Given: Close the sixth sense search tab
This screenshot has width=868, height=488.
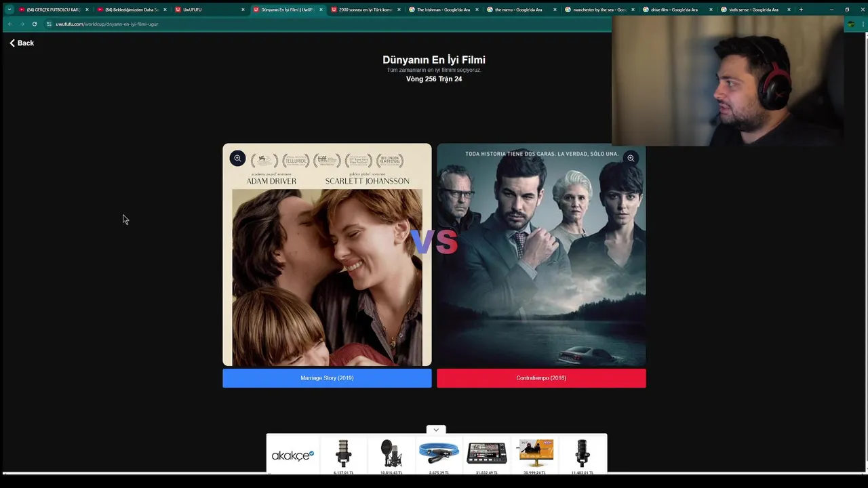Looking at the screenshot, I should tap(789, 9).
